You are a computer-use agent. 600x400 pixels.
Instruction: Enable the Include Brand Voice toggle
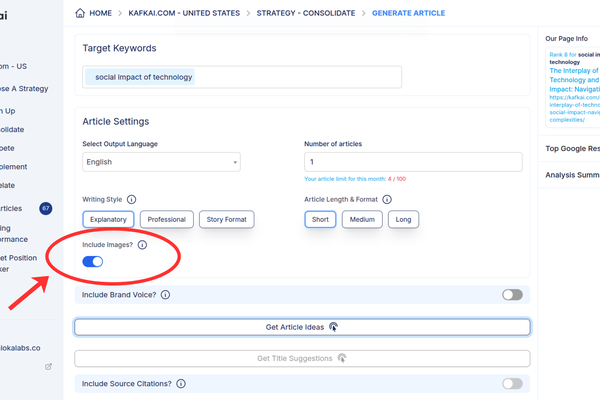(512, 295)
